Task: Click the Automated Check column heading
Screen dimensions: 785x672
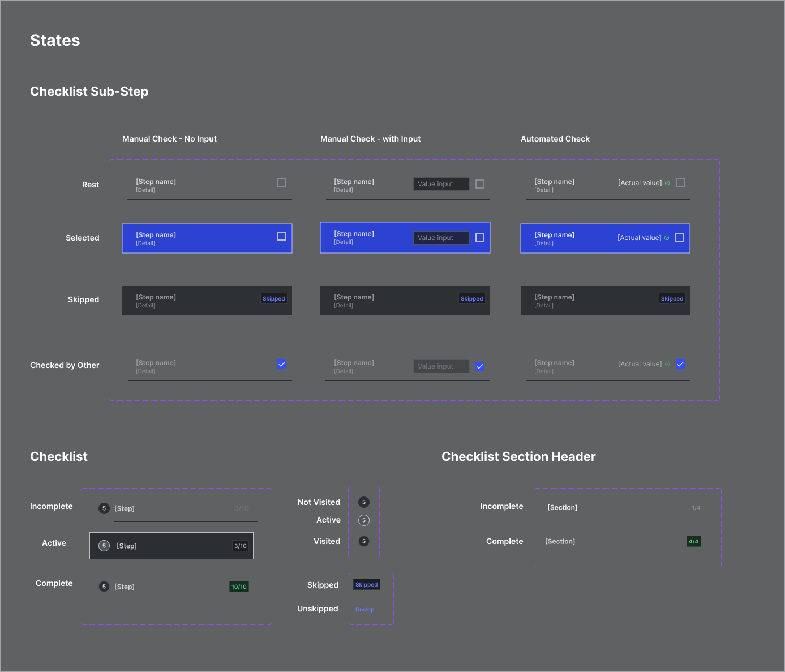Action: pos(555,139)
